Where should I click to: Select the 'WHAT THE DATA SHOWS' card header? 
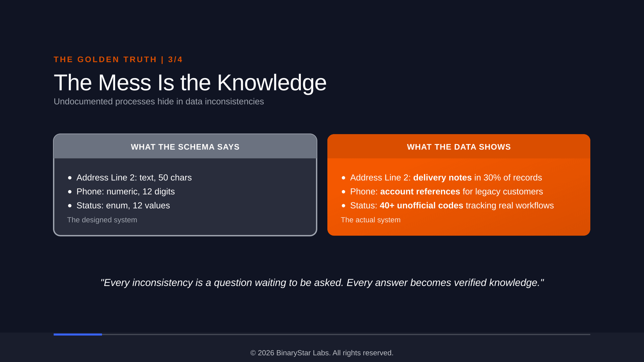pos(459,146)
